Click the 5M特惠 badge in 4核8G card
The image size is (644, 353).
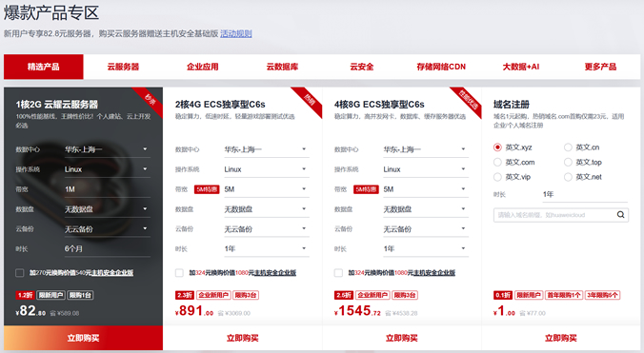(x=366, y=189)
